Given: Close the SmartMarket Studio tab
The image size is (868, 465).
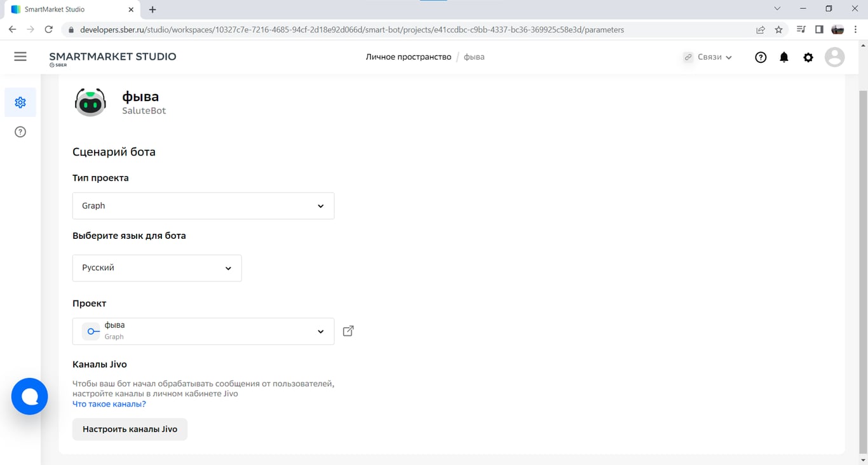Looking at the screenshot, I should 131,10.
